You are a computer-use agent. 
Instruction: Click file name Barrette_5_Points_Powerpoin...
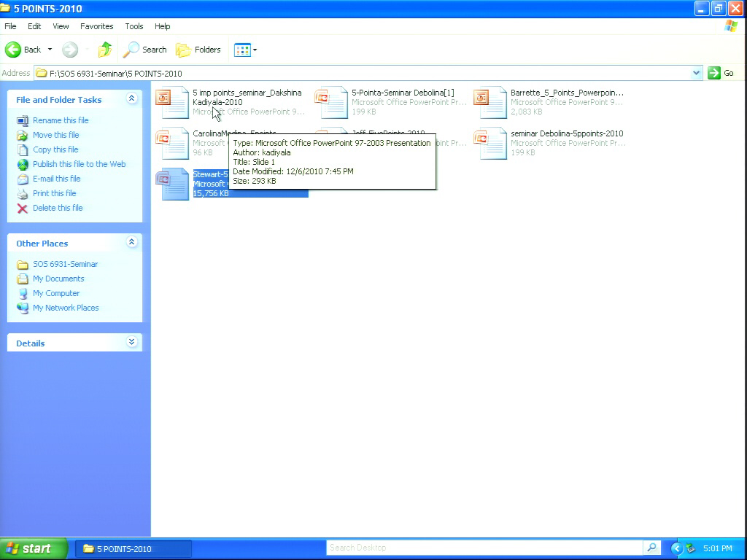pos(567,93)
